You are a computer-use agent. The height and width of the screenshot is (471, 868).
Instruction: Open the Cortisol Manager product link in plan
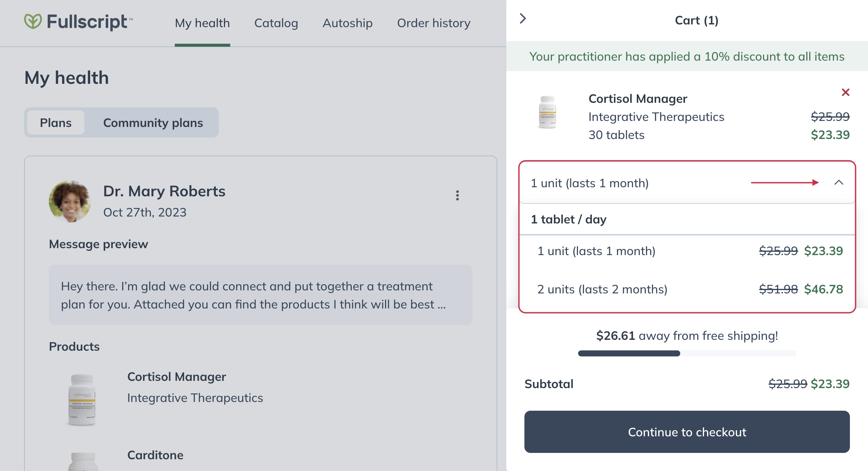click(x=176, y=377)
